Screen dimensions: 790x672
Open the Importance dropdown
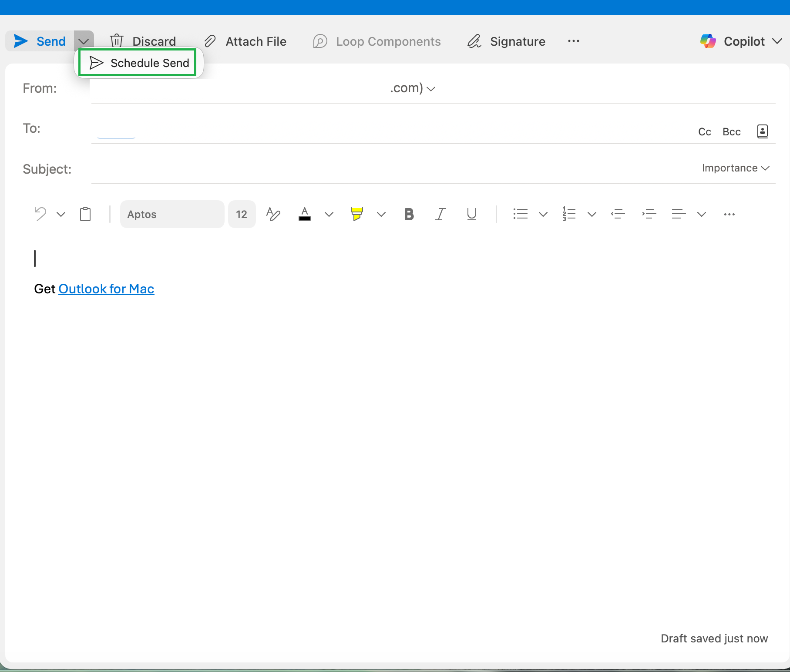click(736, 168)
